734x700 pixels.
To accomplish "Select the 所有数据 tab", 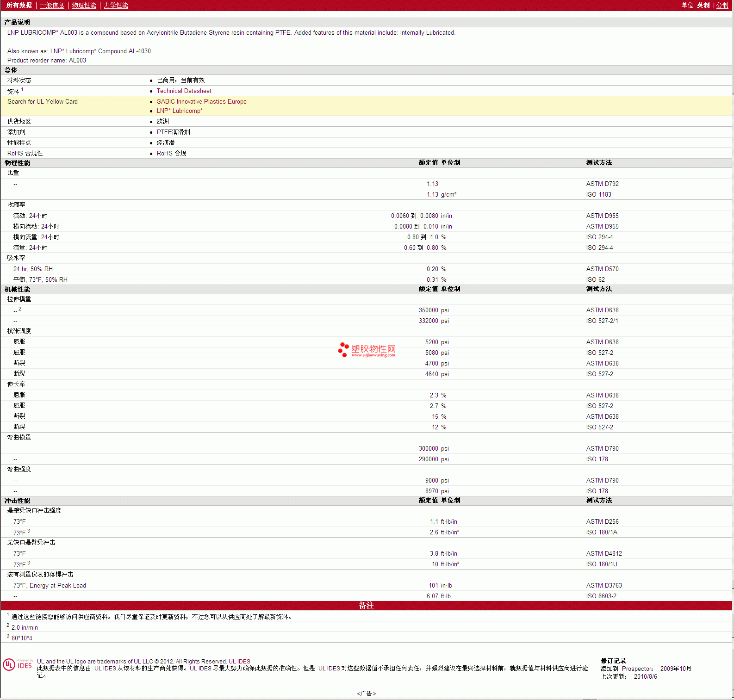I will pos(19,6).
